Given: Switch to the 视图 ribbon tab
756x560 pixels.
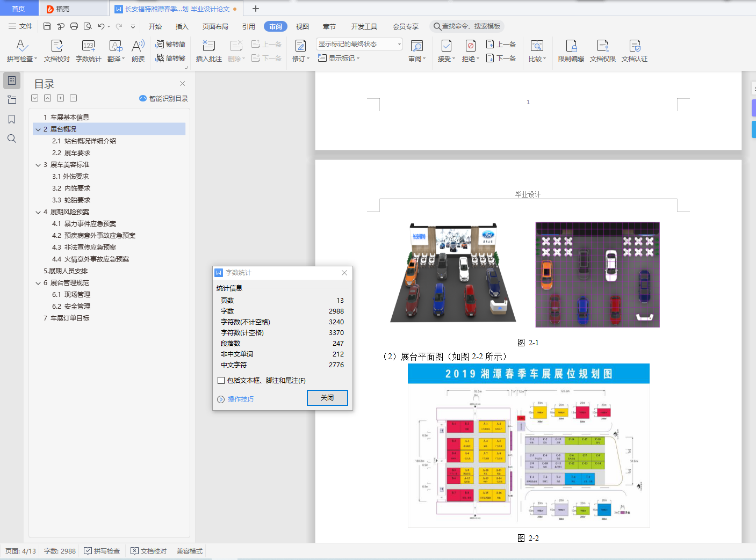Looking at the screenshot, I should pos(303,26).
